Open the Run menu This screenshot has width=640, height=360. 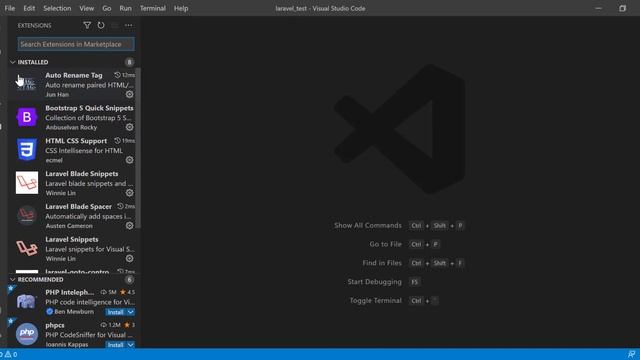pos(126,8)
